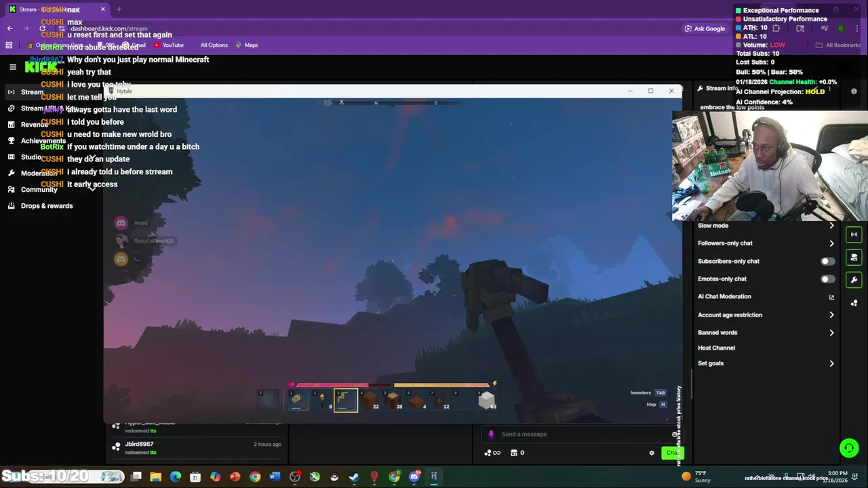868x488 pixels.
Task: Open the Maps bookmark
Action: [247, 45]
